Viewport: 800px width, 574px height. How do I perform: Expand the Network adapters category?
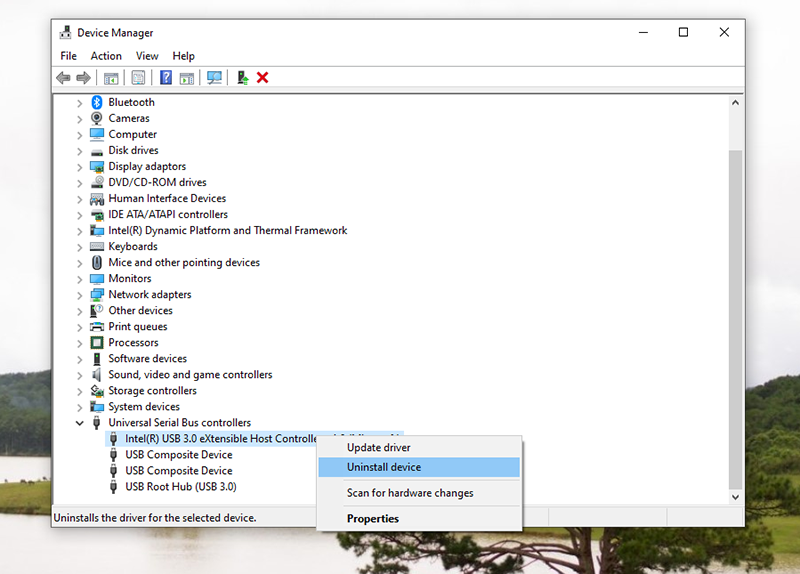click(80, 295)
